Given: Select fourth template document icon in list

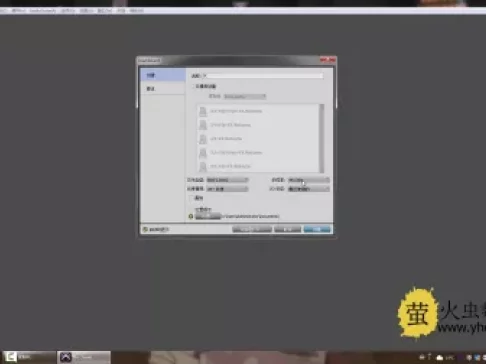Looking at the screenshot, I should [x=203, y=153].
